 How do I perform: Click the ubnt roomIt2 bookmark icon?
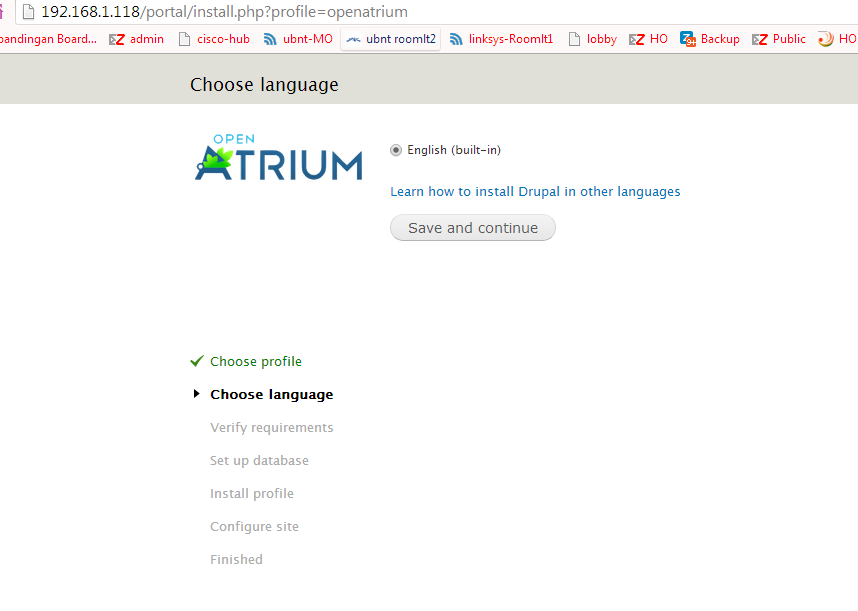pyautogui.click(x=353, y=39)
